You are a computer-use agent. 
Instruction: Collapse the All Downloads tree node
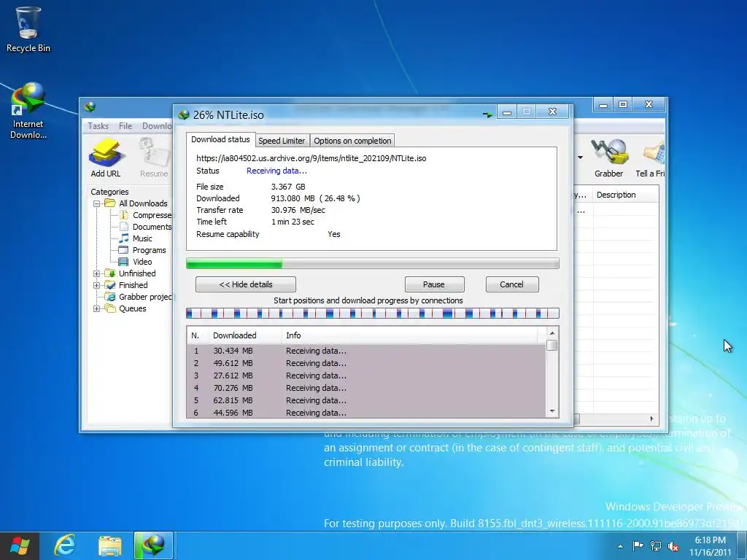97,203
